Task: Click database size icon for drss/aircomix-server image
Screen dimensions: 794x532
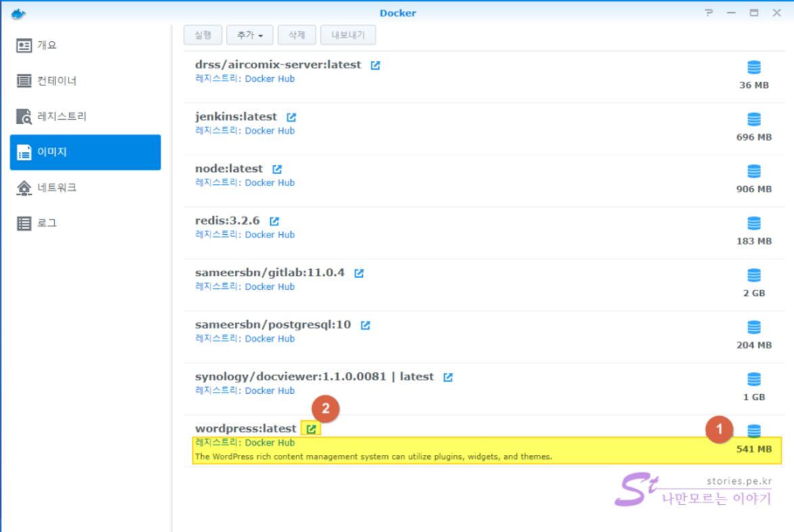Action: (753, 68)
